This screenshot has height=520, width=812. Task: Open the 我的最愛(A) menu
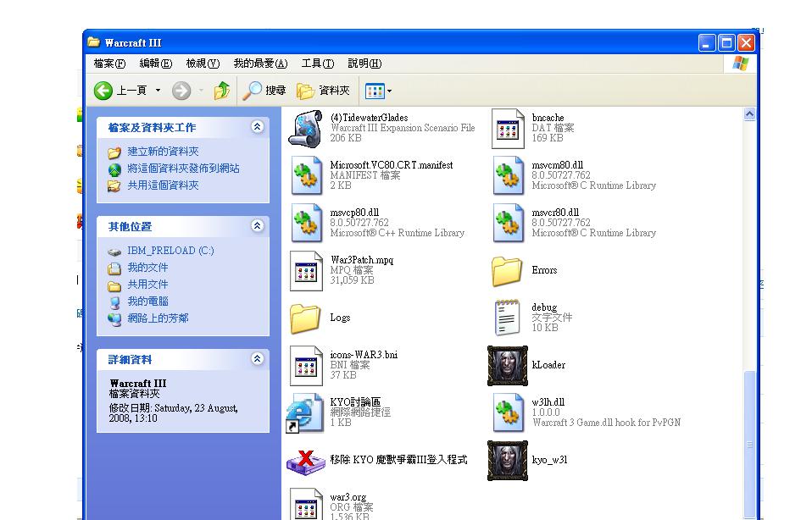coord(260,64)
